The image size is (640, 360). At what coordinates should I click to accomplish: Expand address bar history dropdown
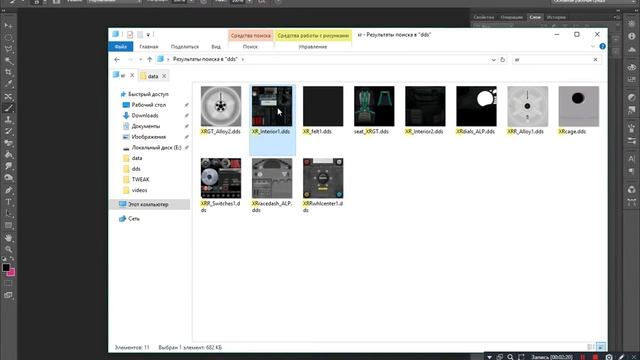click(493, 60)
